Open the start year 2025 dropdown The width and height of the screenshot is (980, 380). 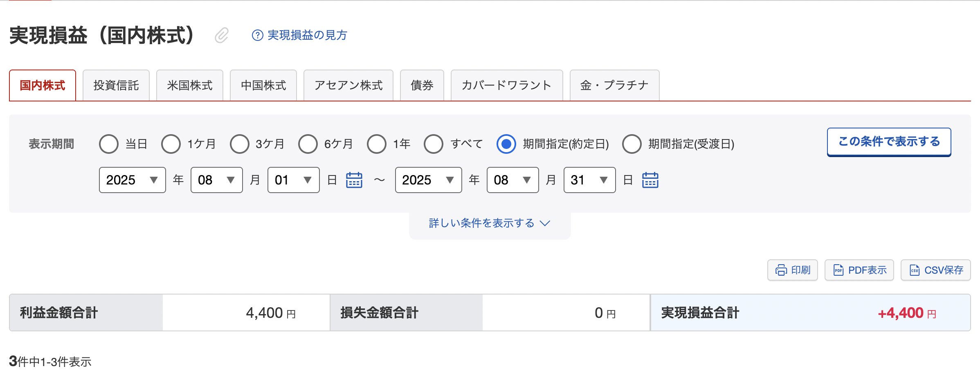click(133, 180)
